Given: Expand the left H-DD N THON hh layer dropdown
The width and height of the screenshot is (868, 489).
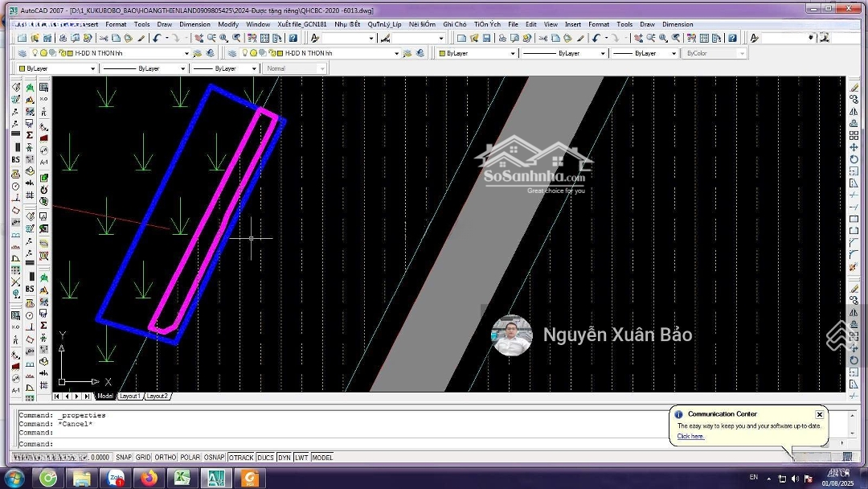Looking at the screenshot, I should (x=186, y=53).
